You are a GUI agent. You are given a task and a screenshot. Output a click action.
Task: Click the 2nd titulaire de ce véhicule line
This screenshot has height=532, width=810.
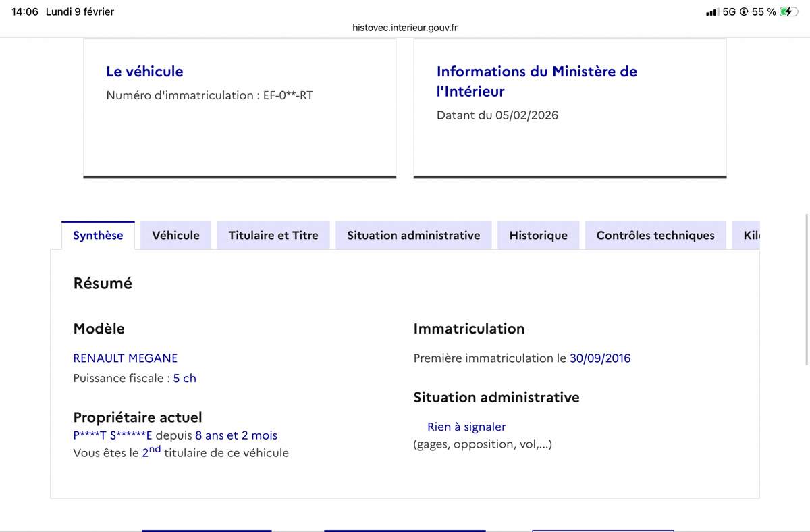(181, 452)
